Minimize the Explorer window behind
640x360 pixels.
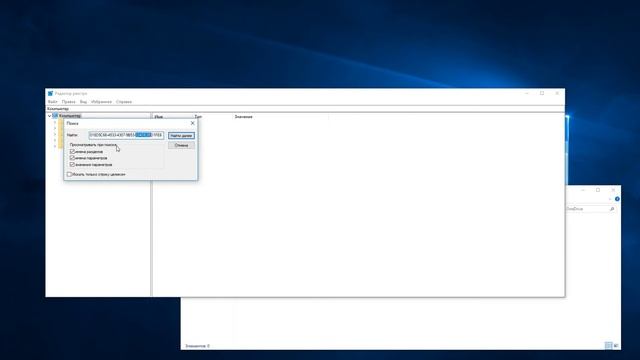[x=583, y=190]
